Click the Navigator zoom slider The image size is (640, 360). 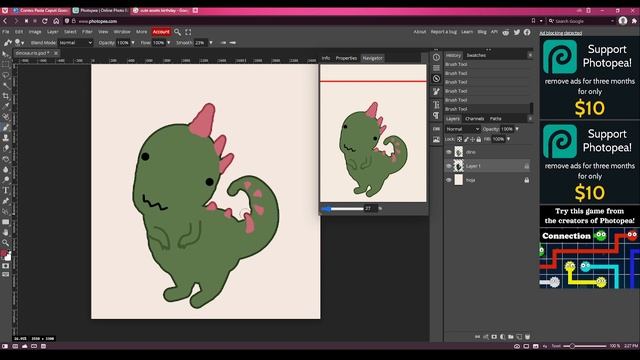point(342,209)
